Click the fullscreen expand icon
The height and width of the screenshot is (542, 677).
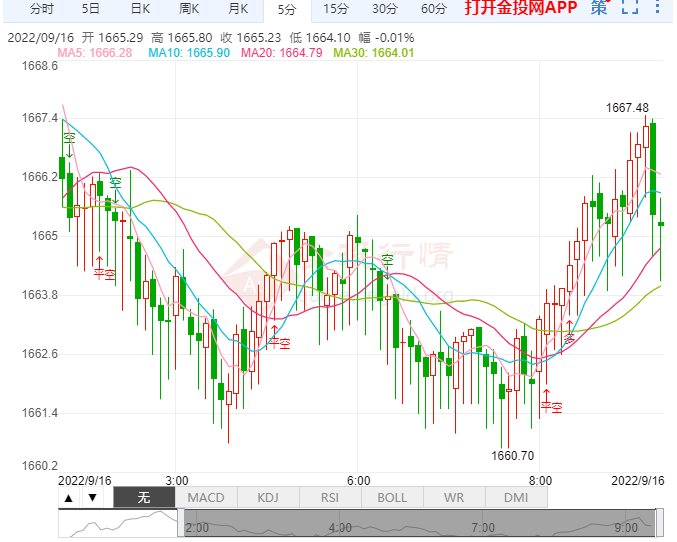(x=629, y=9)
